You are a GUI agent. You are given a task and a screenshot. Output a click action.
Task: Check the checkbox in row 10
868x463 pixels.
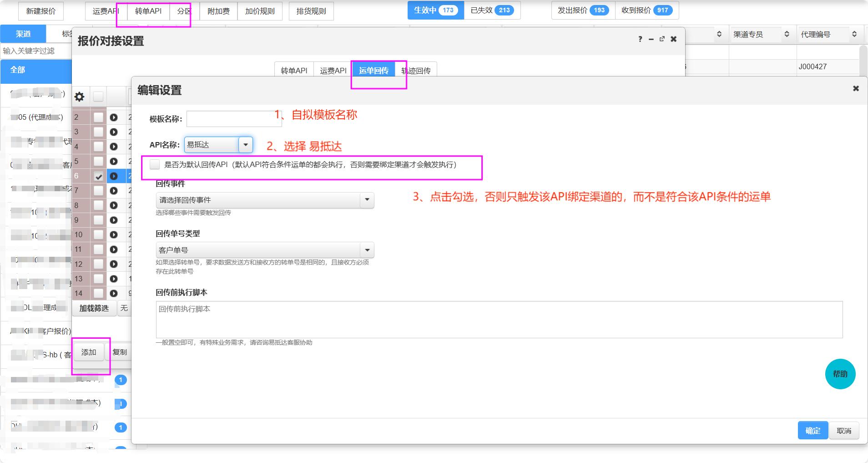click(x=98, y=234)
